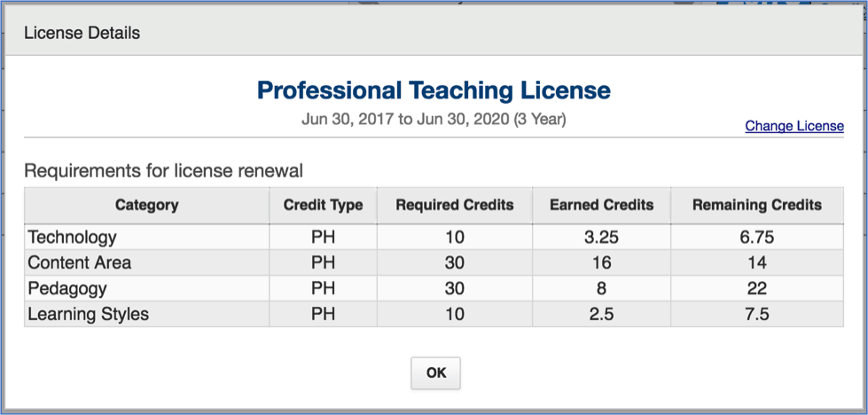Select the Required Credits column header

click(454, 205)
